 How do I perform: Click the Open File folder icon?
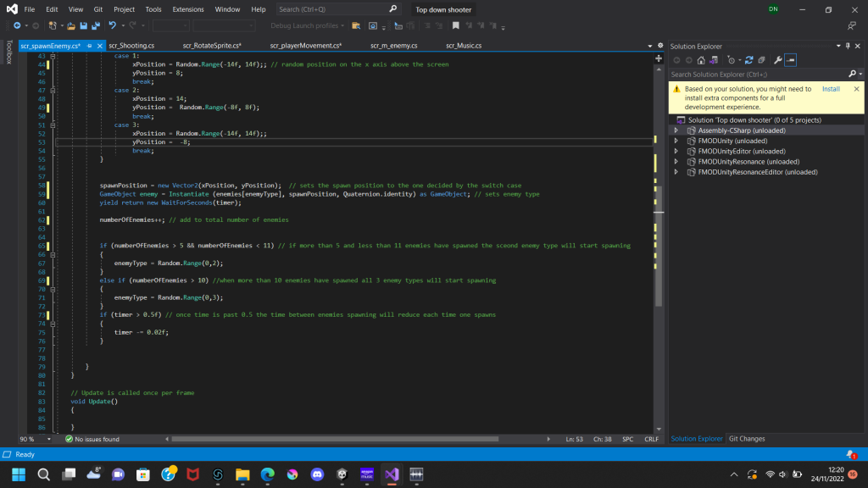(x=71, y=26)
